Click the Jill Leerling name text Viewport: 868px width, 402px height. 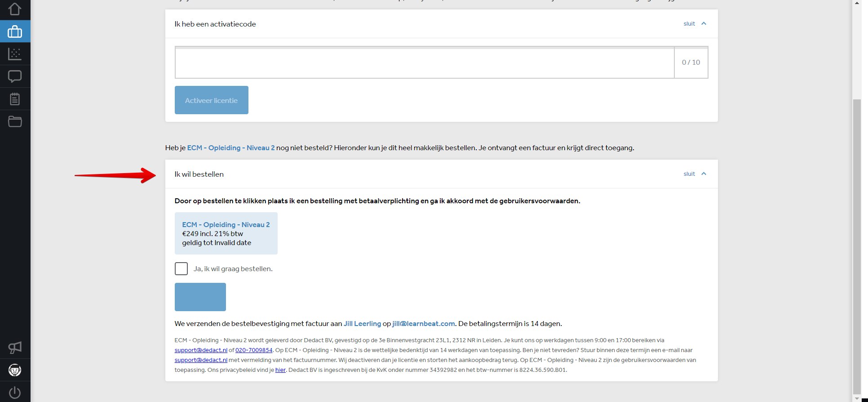click(x=362, y=324)
